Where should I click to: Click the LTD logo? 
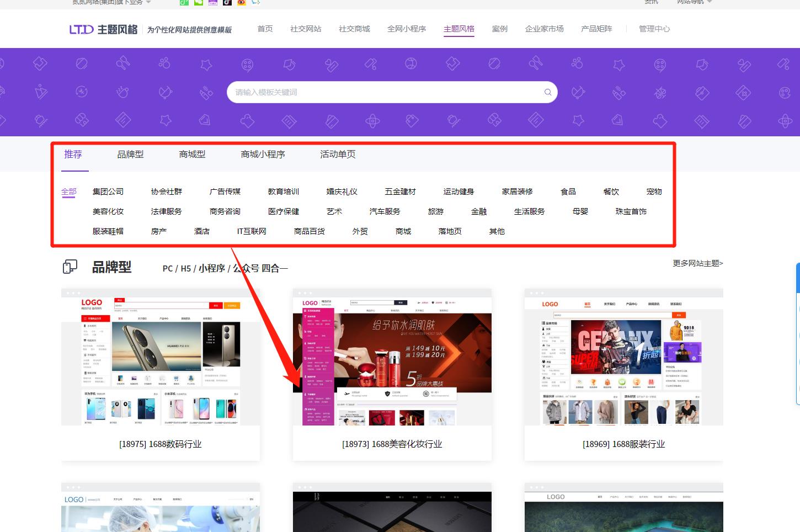(x=81, y=29)
